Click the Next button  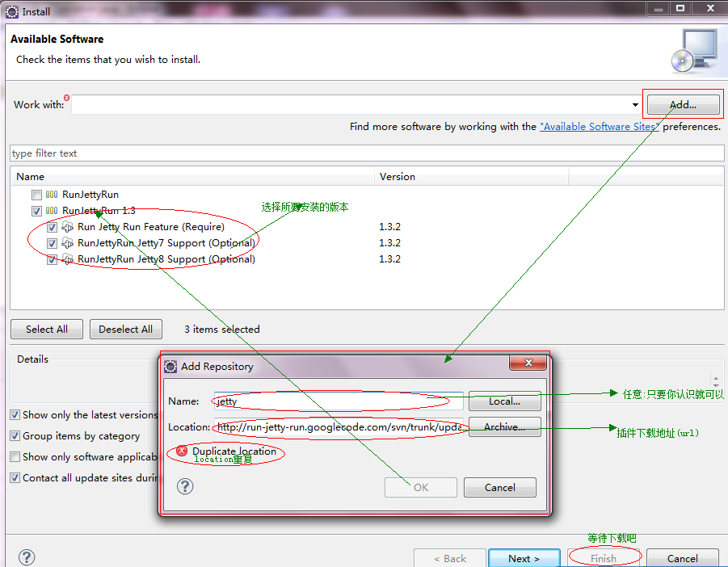click(x=524, y=558)
